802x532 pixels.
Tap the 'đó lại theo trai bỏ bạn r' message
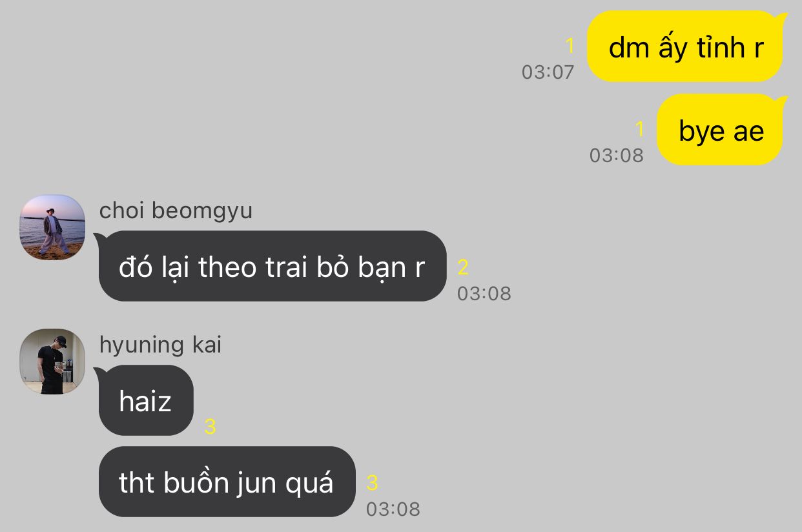(x=271, y=266)
